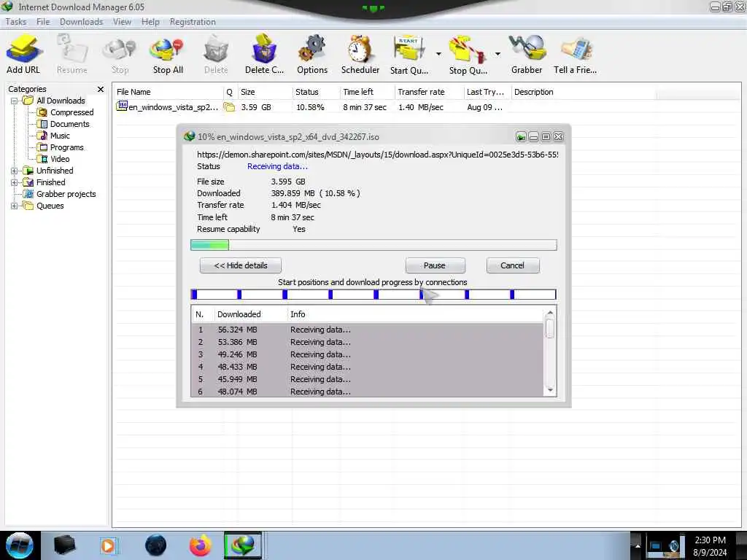The image size is (747, 560).
Task: Open the Firefox taskbar icon
Action: point(200,545)
